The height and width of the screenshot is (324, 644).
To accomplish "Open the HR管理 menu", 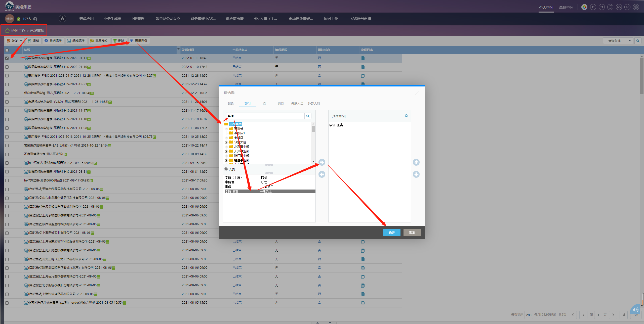I will pyautogui.click(x=138, y=19).
